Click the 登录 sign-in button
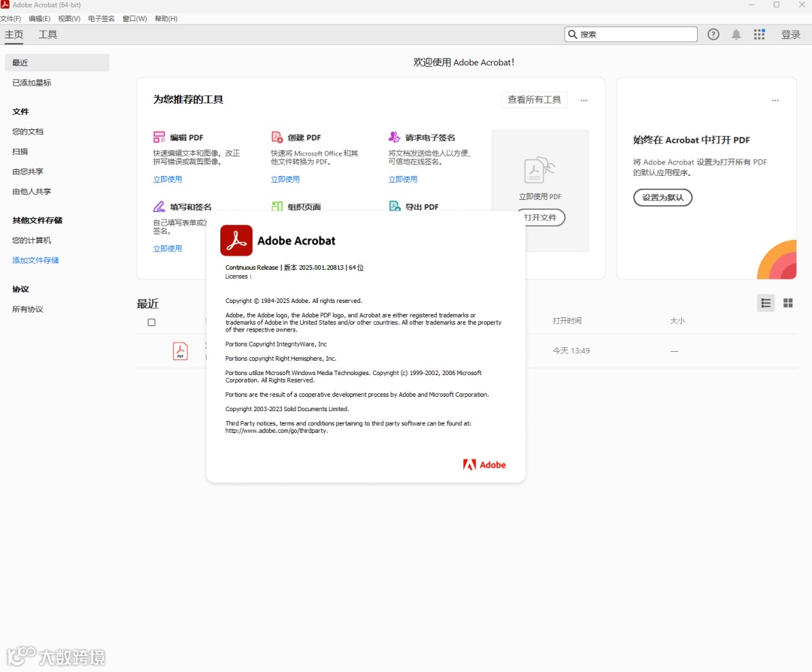The height and width of the screenshot is (672, 812). click(x=790, y=35)
